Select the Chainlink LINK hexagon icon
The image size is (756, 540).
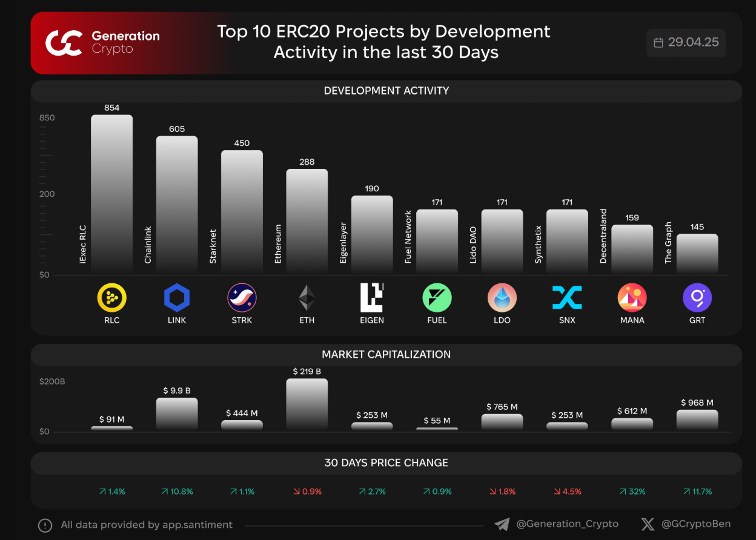pyautogui.click(x=176, y=298)
